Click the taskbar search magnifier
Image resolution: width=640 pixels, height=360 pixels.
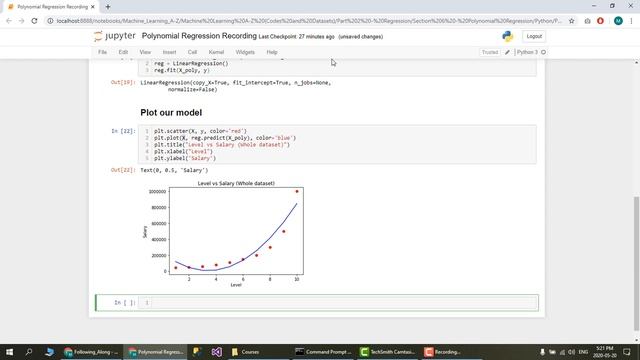coord(29,352)
